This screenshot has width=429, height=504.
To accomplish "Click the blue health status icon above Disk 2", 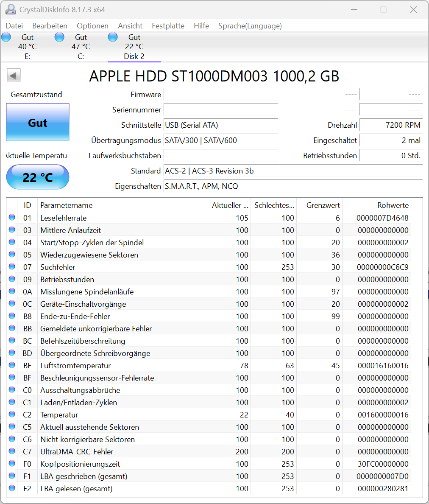I will (x=113, y=37).
